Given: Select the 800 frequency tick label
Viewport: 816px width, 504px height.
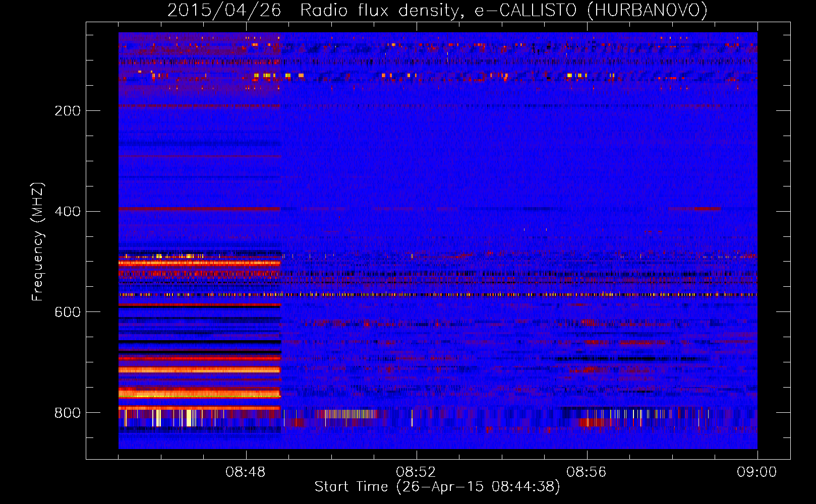Looking at the screenshot, I should pyautogui.click(x=68, y=413).
